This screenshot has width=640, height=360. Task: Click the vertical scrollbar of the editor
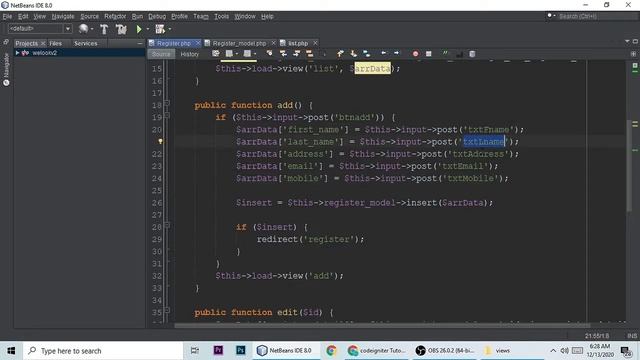coord(629,166)
